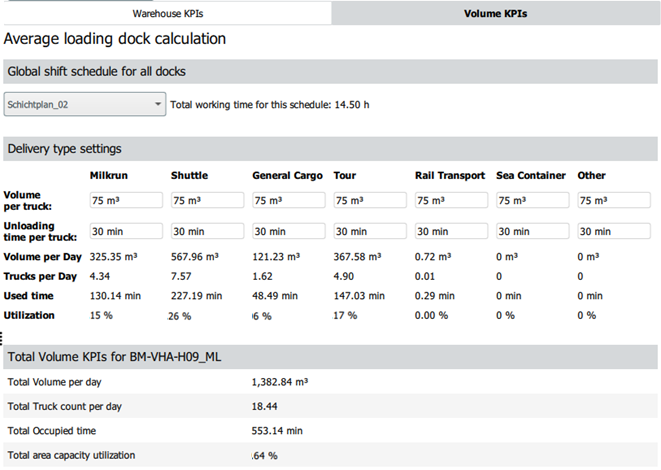Click the dropdown arrow of the schedule selector

click(x=158, y=104)
